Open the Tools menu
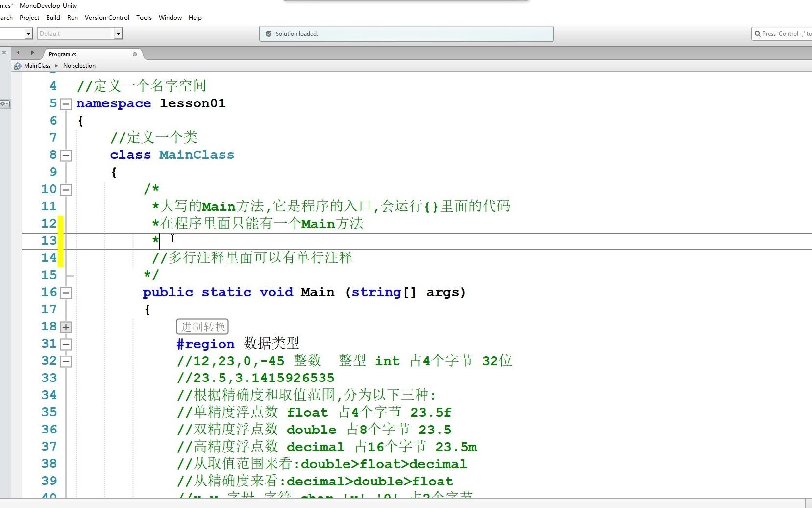812x508 pixels. click(144, 18)
